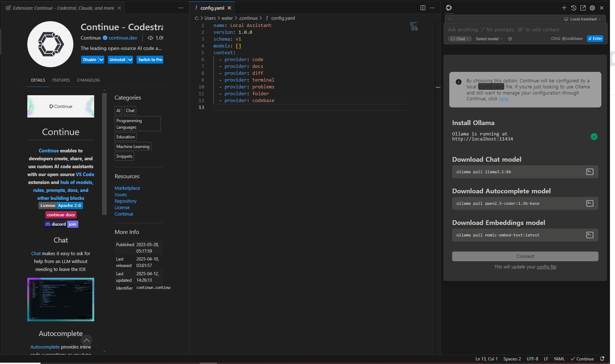Click the Snippets category tag

click(x=124, y=156)
